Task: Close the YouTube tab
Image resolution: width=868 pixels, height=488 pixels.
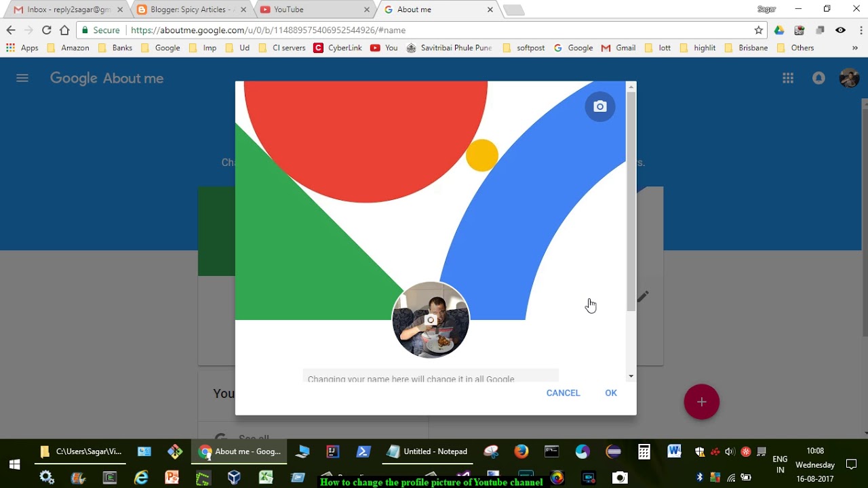Action: click(x=367, y=9)
